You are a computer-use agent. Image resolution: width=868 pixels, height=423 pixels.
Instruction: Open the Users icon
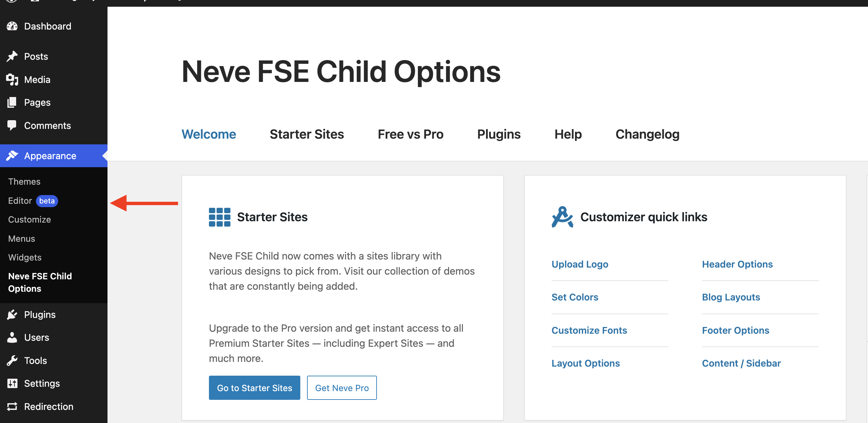click(12, 337)
